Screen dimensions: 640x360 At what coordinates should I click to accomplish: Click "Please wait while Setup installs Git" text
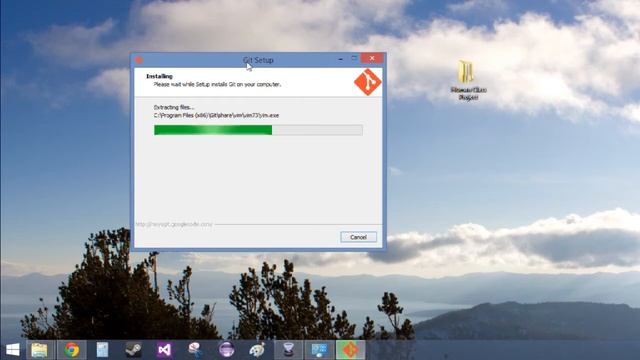217,84
